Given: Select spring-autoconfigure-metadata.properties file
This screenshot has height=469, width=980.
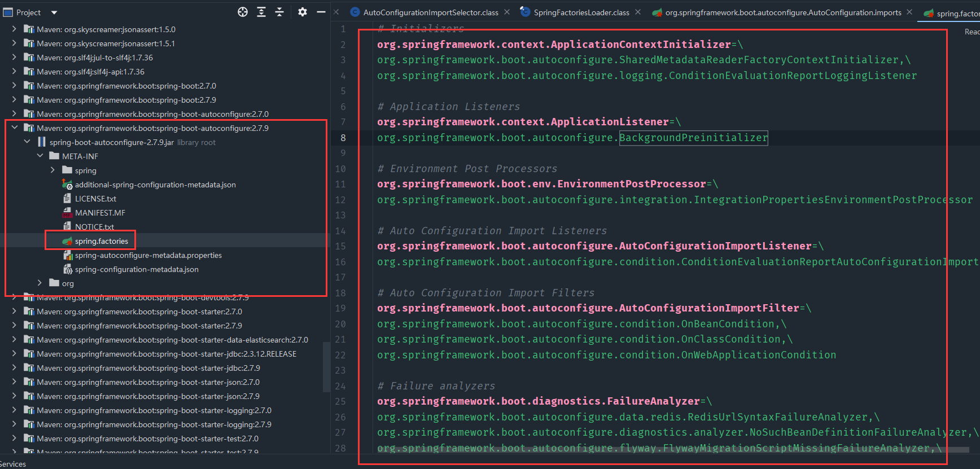Looking at the screenshot, I should click(148, 255).
